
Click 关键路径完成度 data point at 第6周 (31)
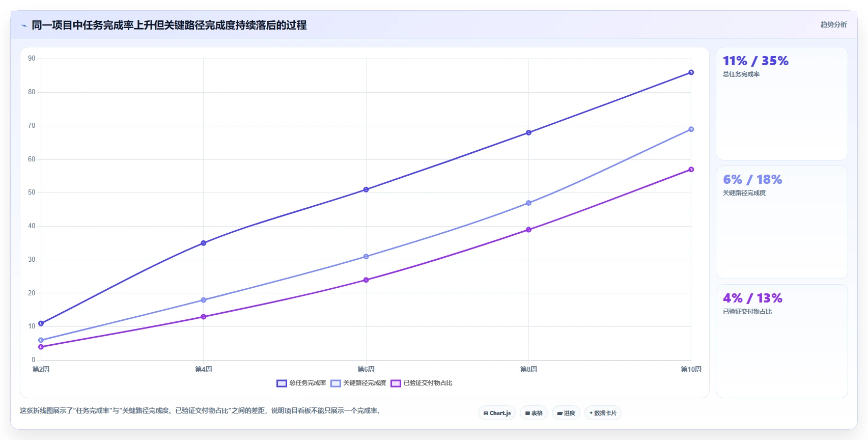tap(366, 257)
